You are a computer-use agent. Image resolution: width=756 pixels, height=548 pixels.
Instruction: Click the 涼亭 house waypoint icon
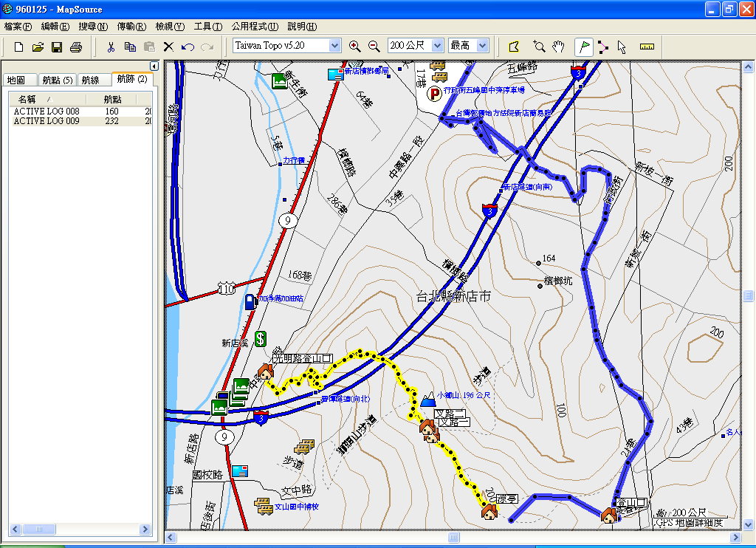[x=489, y=511]
